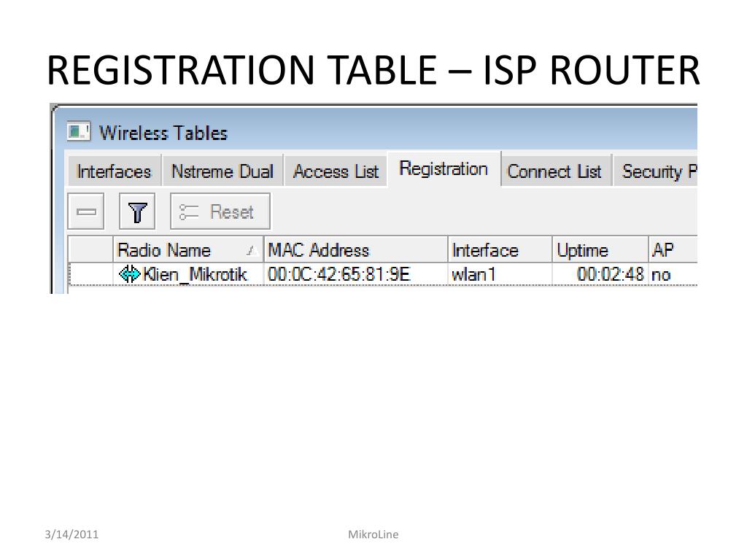Select the uptime value 00:02:48
The width and height of the screenshot is (747, 560).
coord(610,274)
